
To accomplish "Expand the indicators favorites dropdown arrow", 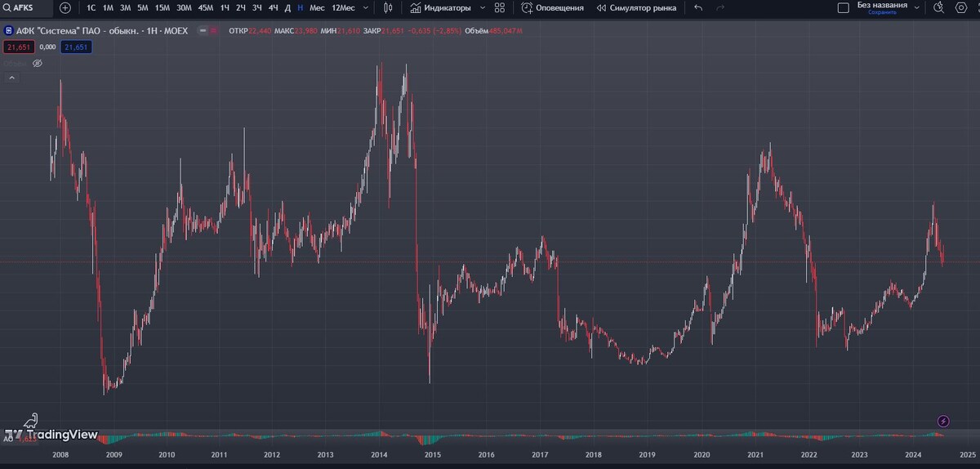I will coord(482,7).
